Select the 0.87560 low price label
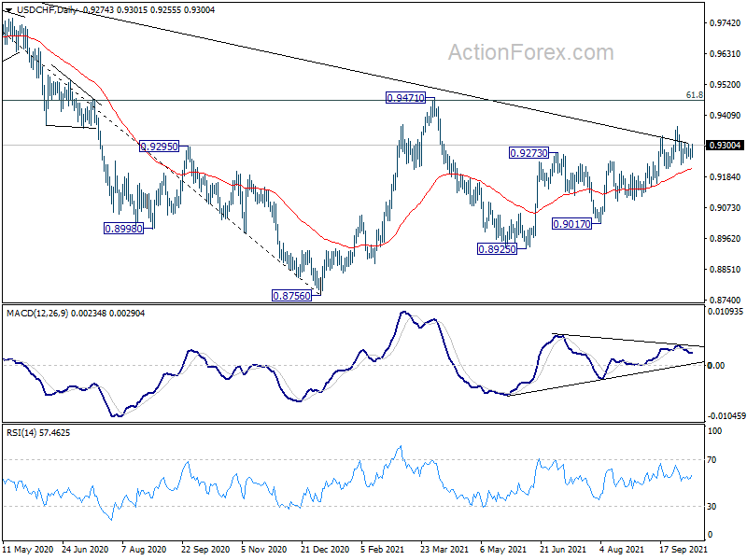The image size is (747, 560). click(x=291, y=296)
